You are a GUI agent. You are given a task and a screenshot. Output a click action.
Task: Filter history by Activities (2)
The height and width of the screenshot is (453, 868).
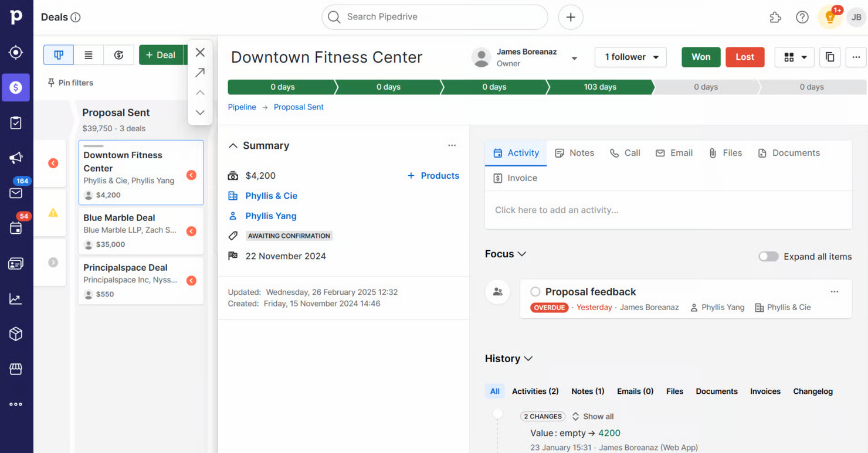(x=535, y=391)
